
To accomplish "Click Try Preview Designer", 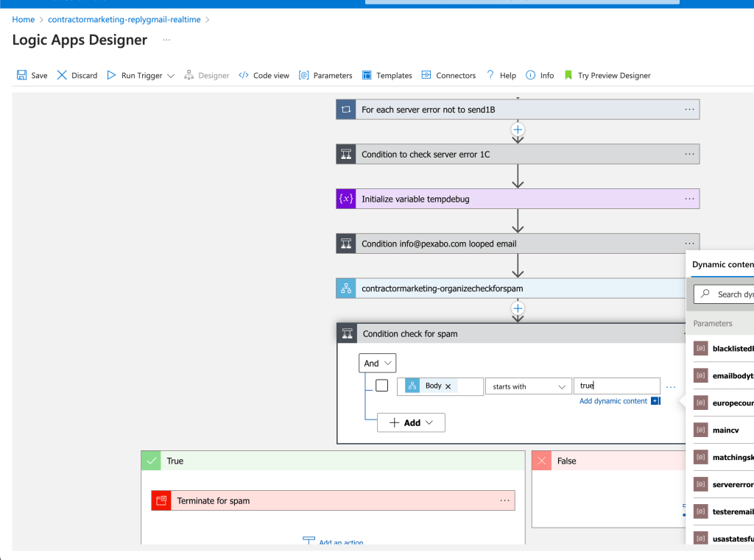I will pyautogui.click(x=607, y=76).
